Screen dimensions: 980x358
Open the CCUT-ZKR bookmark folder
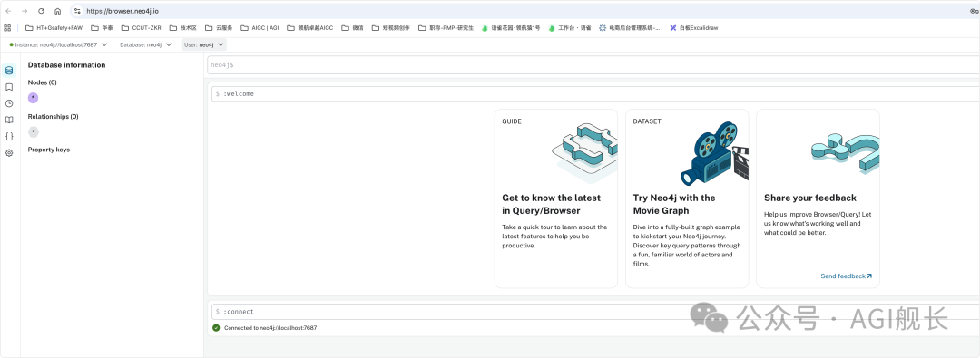pyautogui.click(x=142, y=27)
